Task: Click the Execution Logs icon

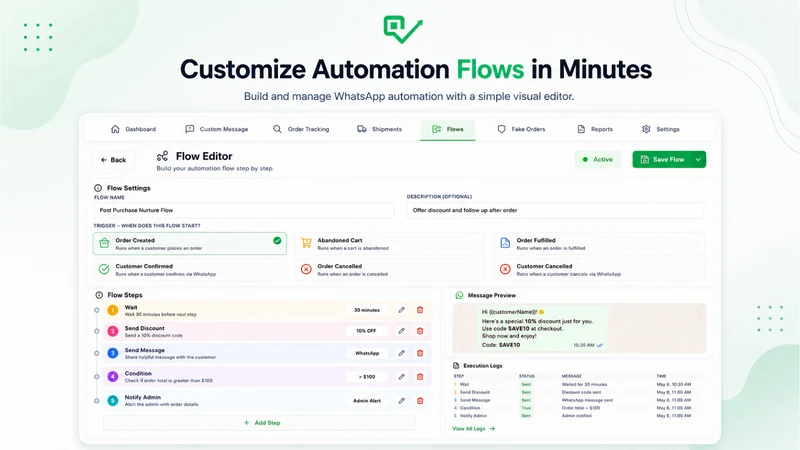Action: pyautogui.click(x=456, y=365)
